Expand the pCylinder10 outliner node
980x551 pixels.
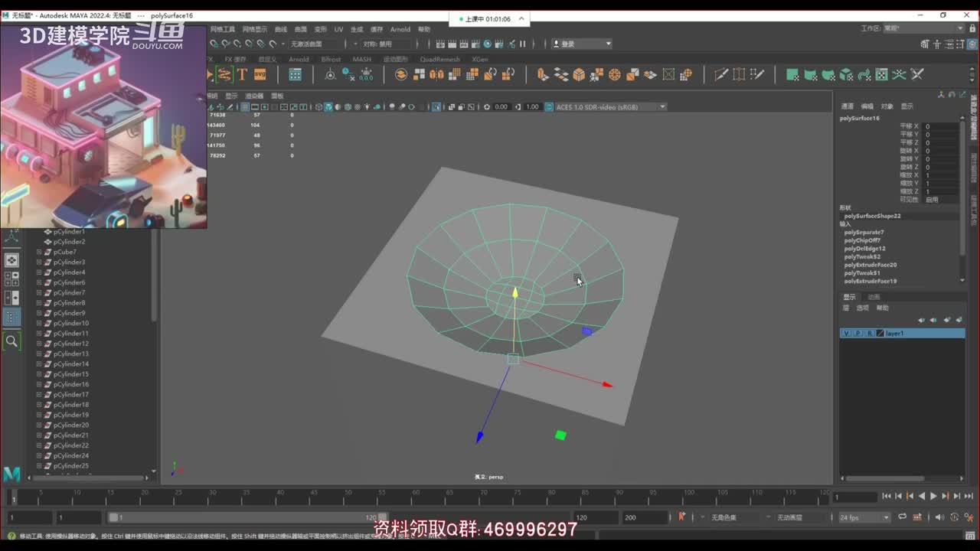pos(39,323)
